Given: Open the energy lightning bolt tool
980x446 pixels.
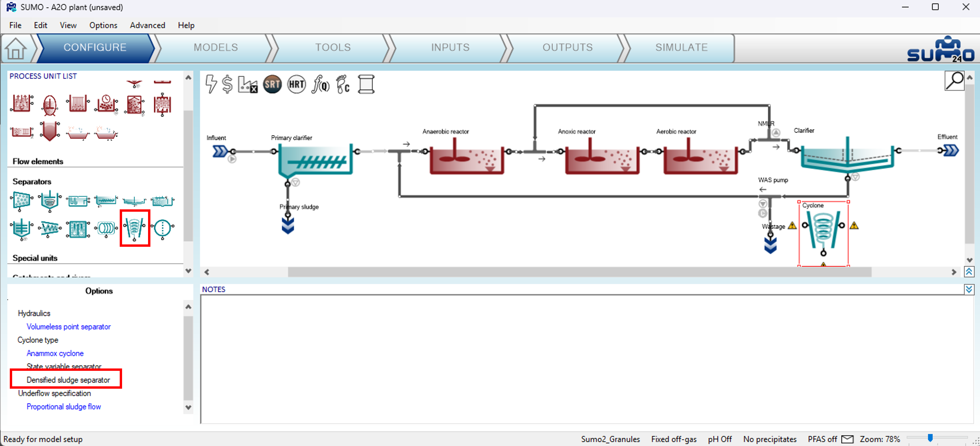Looking at the screenshot, I should coord(211,84).
